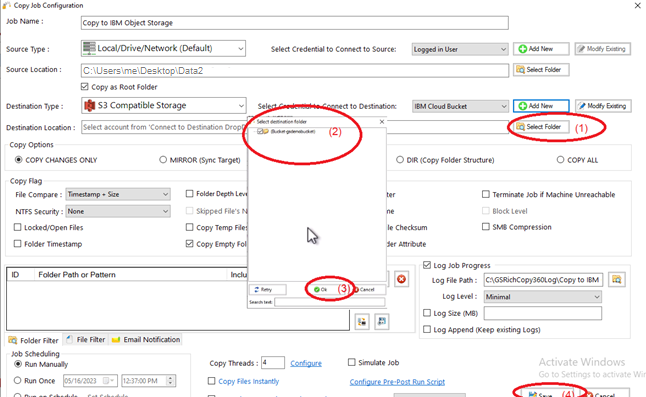Click the red delete filter icon
Image resolution: width=646 pixels, height=397 pixels.
tap(401, 280)
